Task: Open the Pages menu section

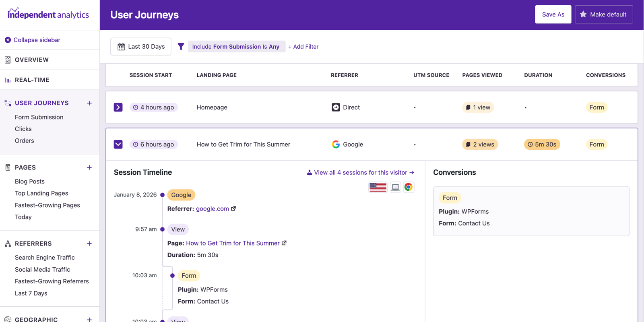Action: 25,167
